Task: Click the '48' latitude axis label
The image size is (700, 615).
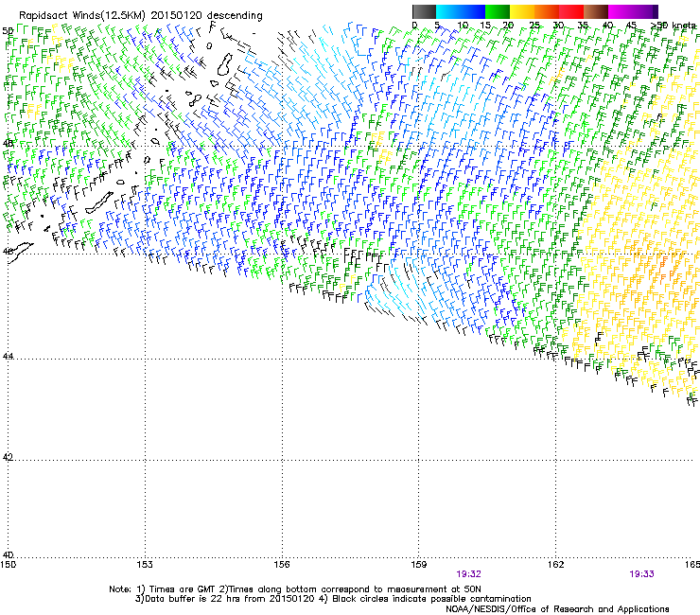Action: coord(8,144)
